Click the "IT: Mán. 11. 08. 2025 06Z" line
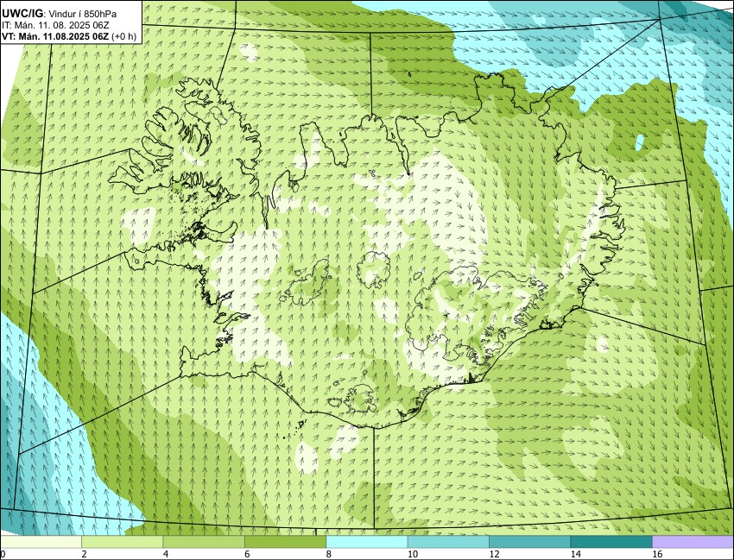Viewport: 734px width, 560px height. [x=56, y=25]
